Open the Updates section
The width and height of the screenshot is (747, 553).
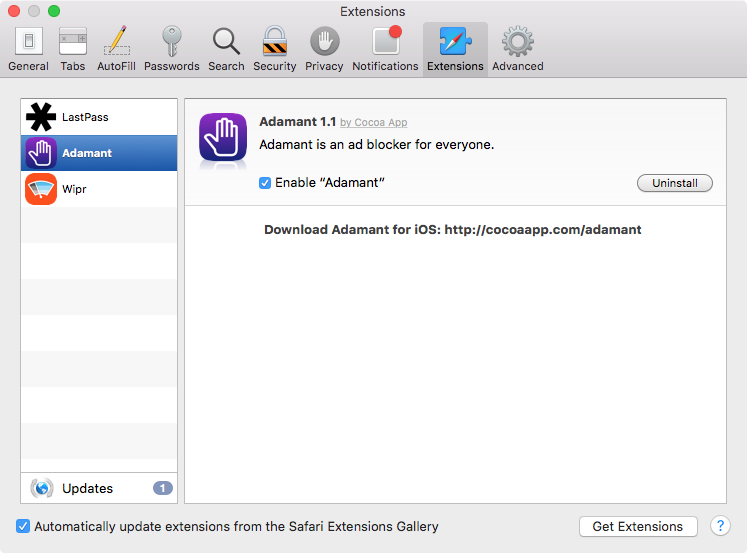coord(99,488)
